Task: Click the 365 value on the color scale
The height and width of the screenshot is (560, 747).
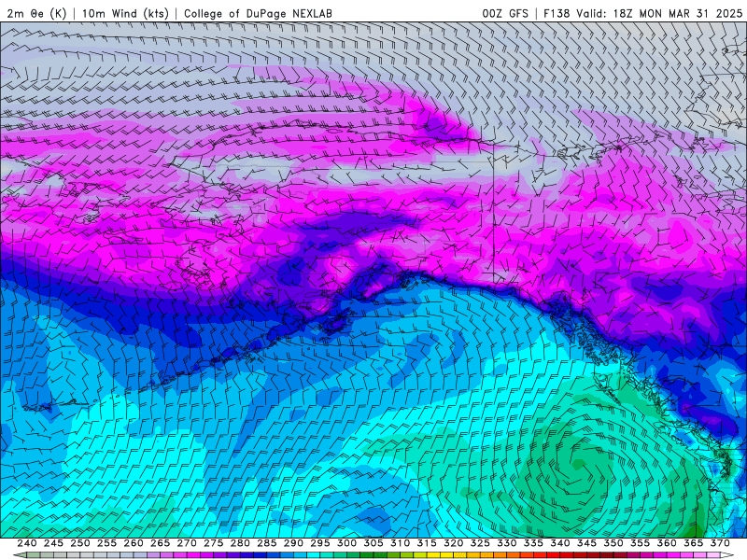Action: point(694,543)
